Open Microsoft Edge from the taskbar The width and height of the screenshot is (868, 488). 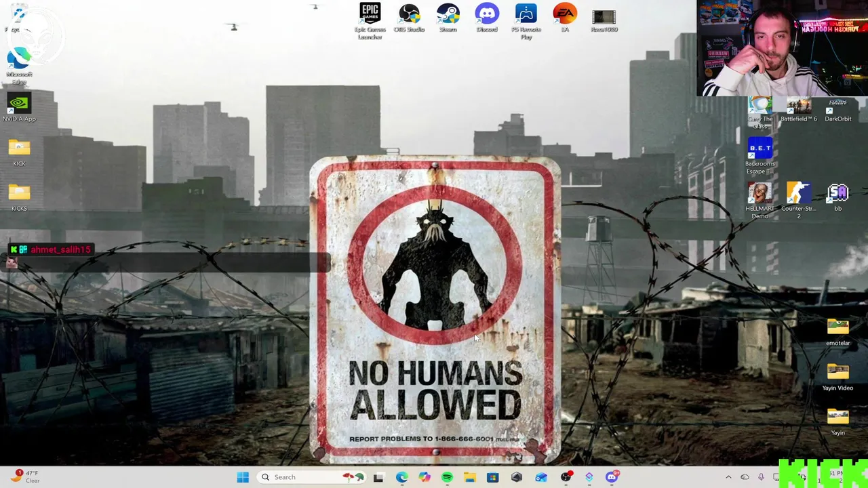(x=401, y=477)
